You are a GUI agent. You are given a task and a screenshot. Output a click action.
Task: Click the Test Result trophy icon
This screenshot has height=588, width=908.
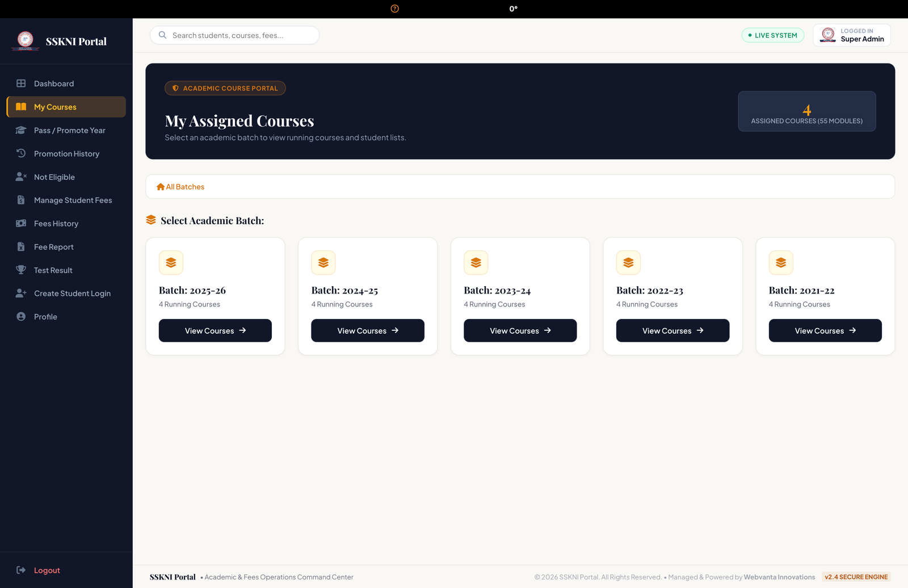[x=21, y=270]
